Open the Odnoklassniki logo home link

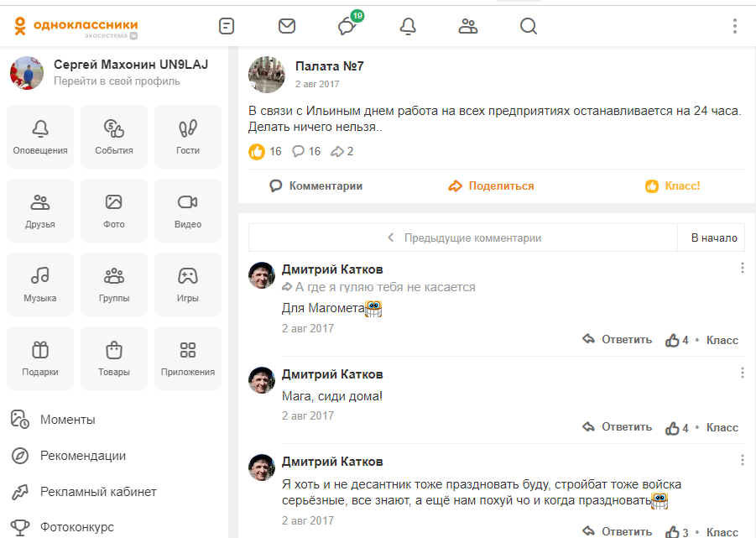tap(76, 27)
